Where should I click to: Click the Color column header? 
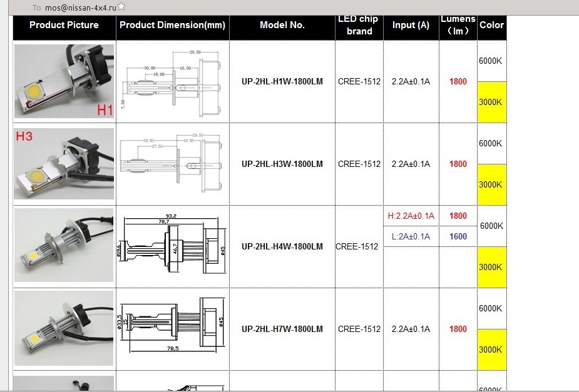tap(492, 25)
